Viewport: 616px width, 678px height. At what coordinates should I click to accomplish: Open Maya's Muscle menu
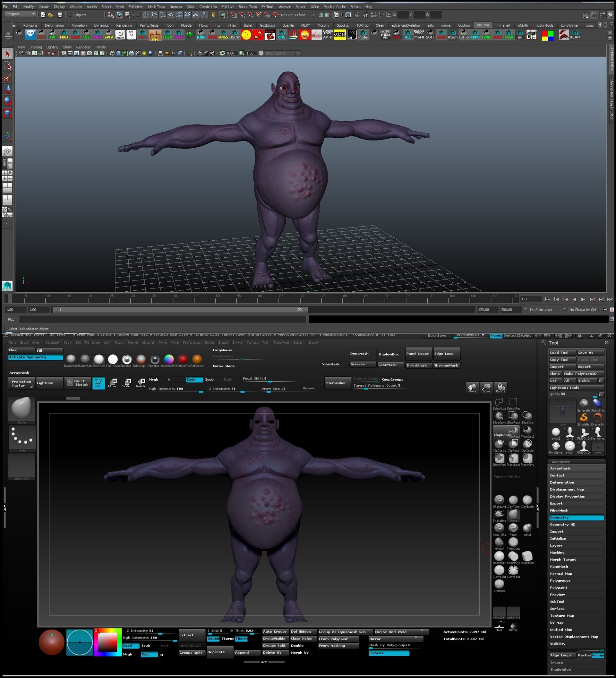pos(301,6)
